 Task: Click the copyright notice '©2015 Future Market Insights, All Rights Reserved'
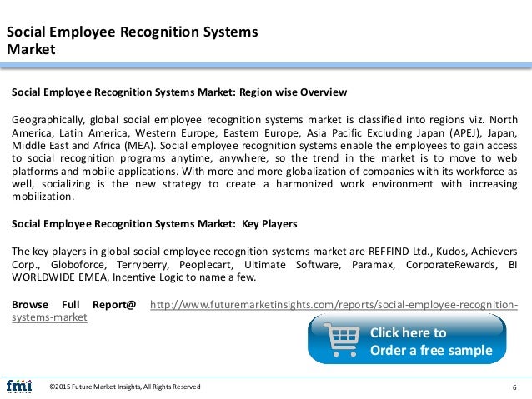(125, 387)
